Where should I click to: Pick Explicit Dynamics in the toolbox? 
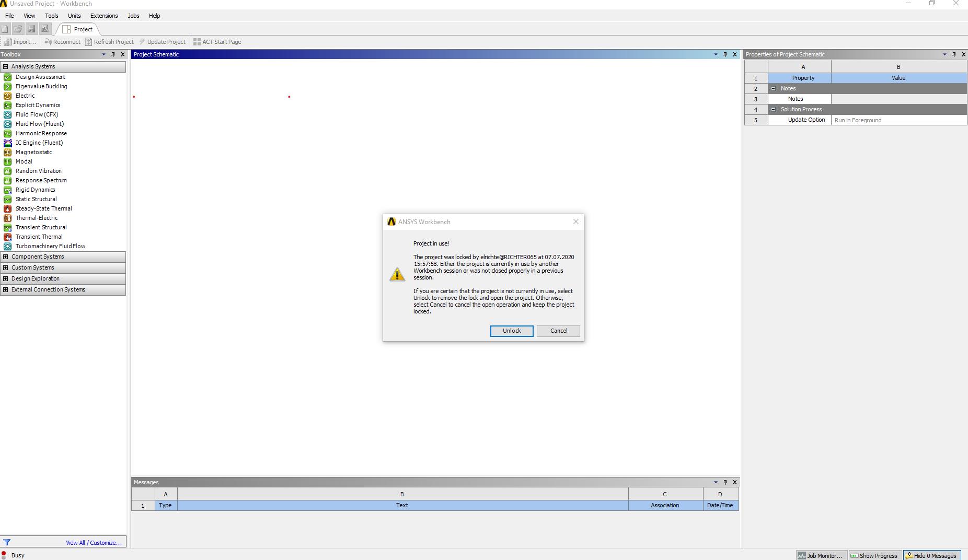pos(38,105)
